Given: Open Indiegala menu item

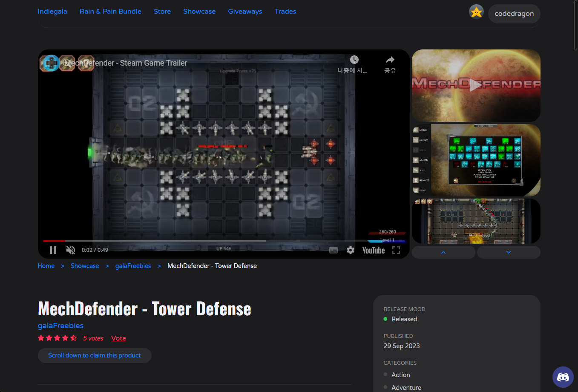Looking at the screenshot, I should click(x=52, y=12).
